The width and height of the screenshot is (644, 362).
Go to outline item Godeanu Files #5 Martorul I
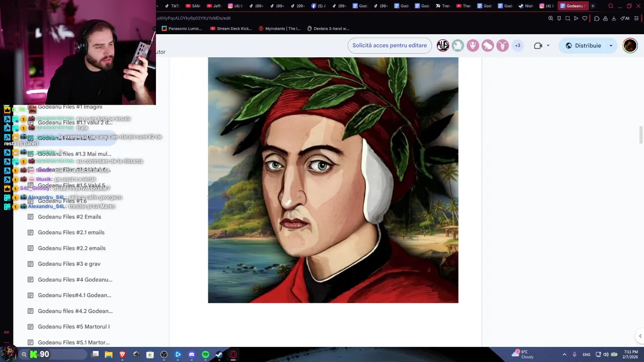pos(73,327)
